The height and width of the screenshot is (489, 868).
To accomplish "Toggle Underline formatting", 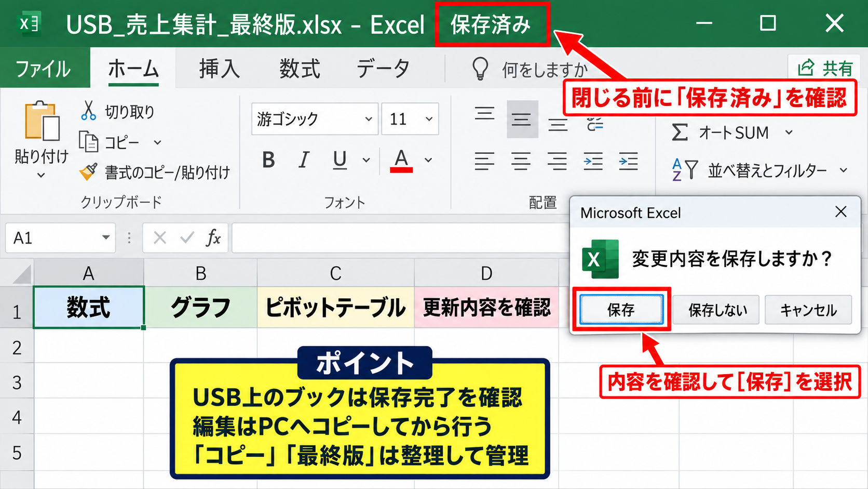I will tap(340, 160).
